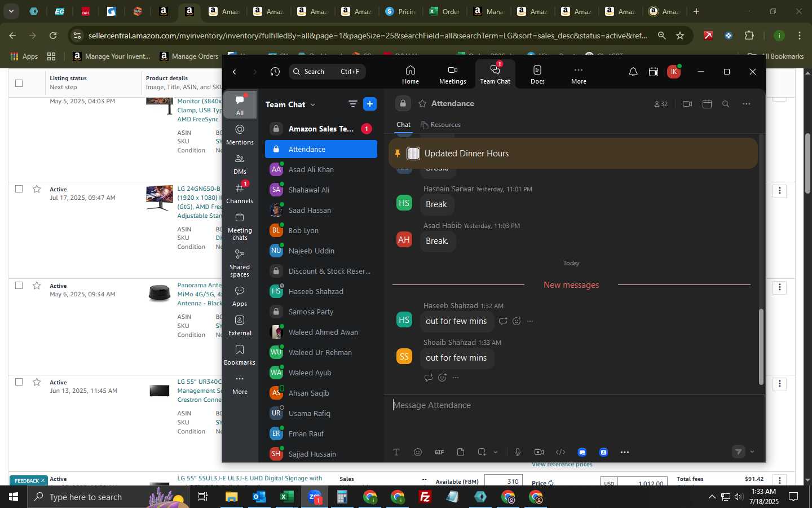812x508 pixels.
Task: Filter the chat list with the filter icon
Action: tap(353, 104)
